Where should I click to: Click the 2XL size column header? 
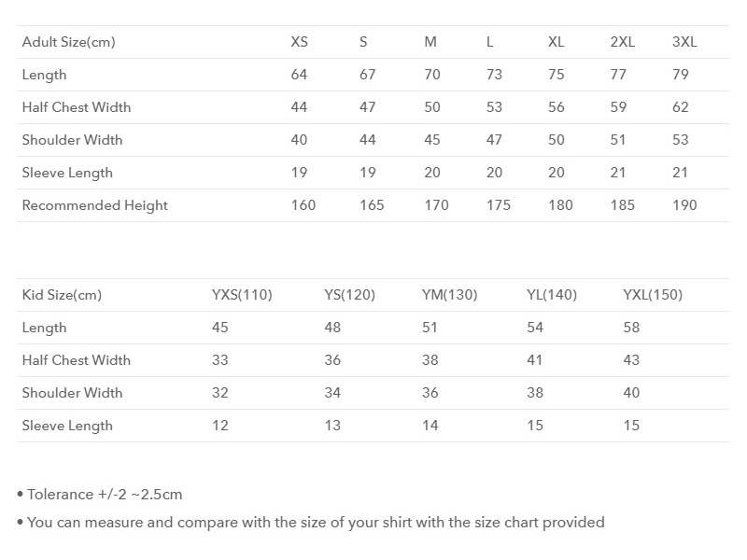tap(622, 42)
